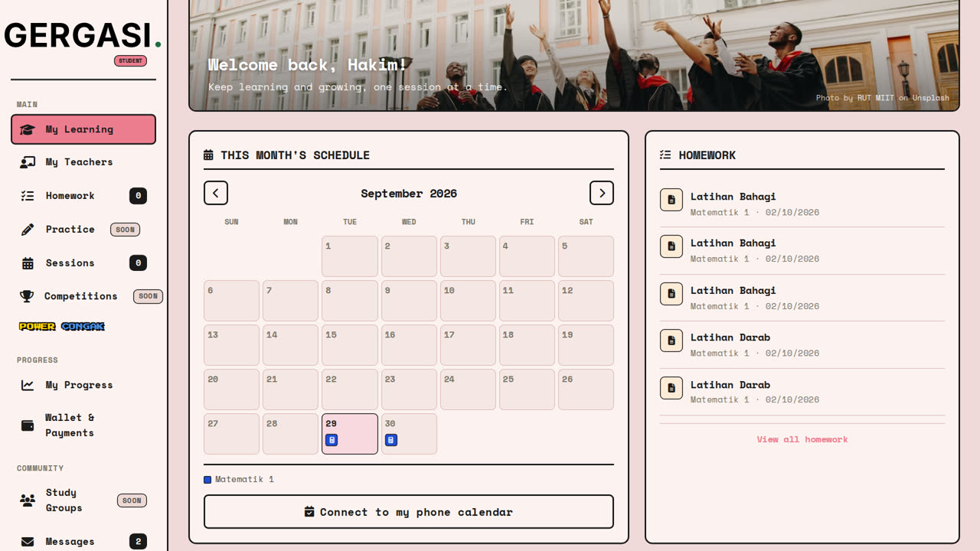Screen dimensions: 980x551
Task: Click the Study Groups people icon
Action: pyautogui.click(x=28, y=500)
